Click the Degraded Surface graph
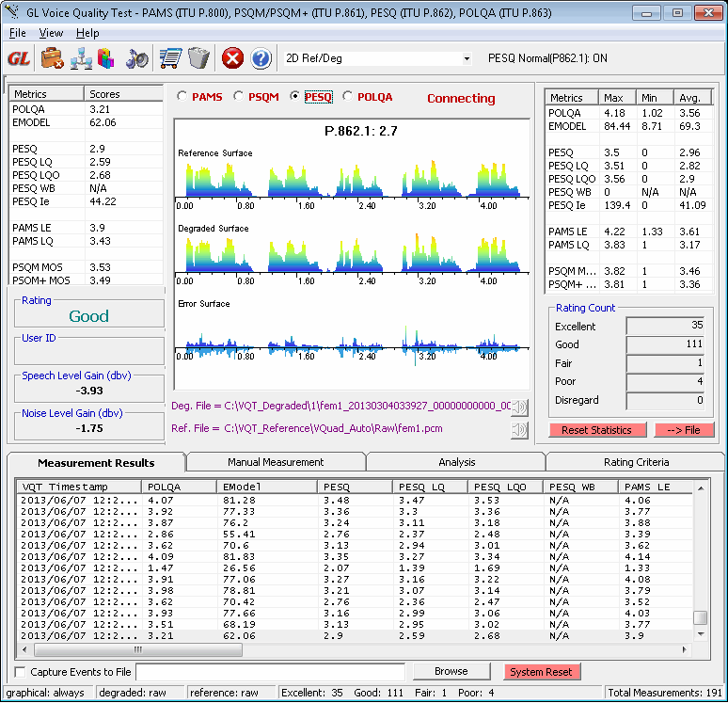The image size is (728, 703). point(352,253)
